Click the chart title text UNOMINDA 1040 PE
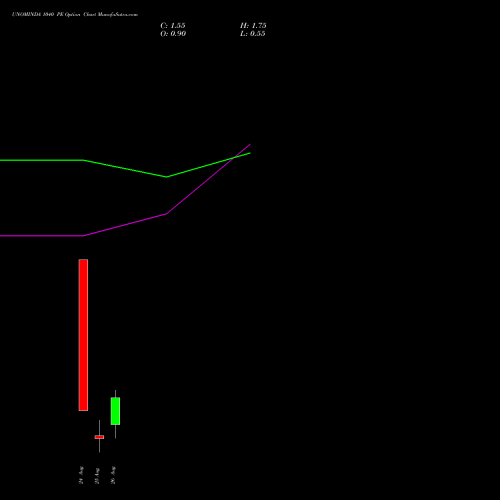Image resolution: width=500 pixels, height=500 pixels. 38,15
